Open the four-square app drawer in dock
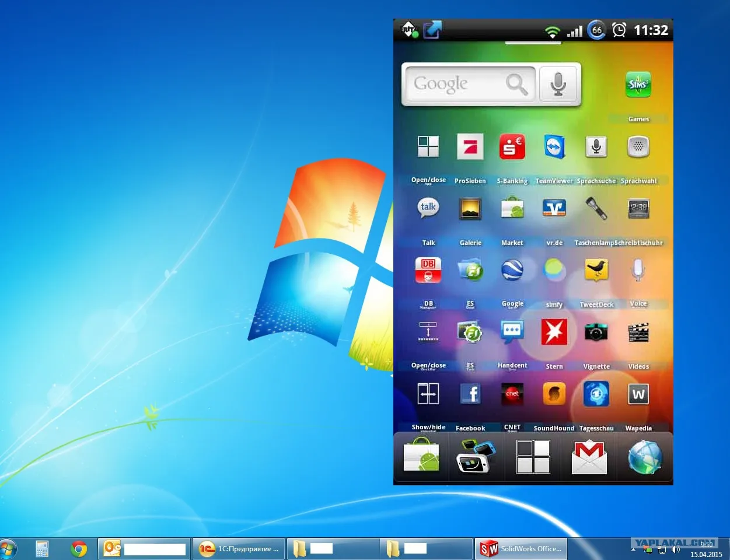The width and height of the screenshot is (730, 560). point(533,457)
